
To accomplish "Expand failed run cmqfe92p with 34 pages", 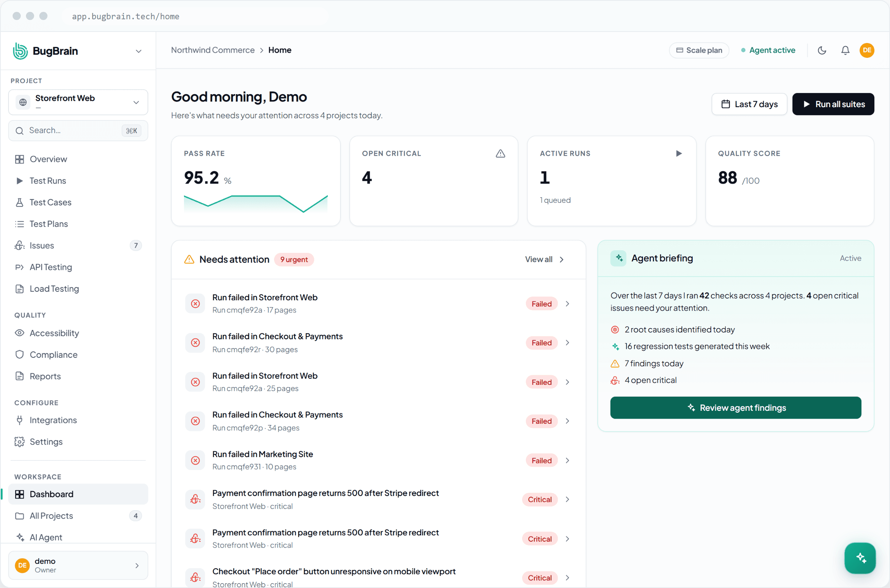I will click(567, 421).
